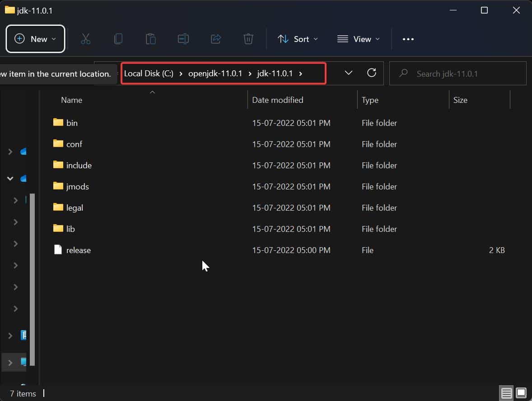Open the address bar history dropdown
The image size is (532, 401).
[x=348, y=73]
